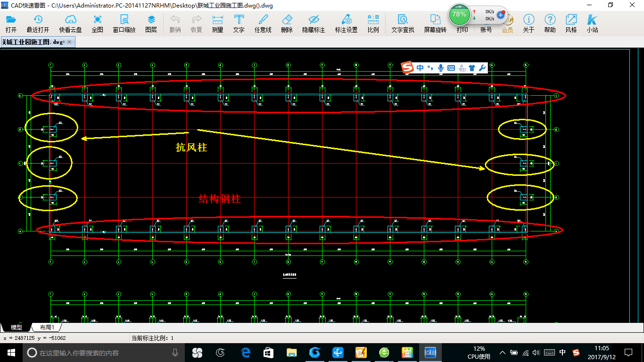Click the 结构钢柱 red label text

point(220,199)
